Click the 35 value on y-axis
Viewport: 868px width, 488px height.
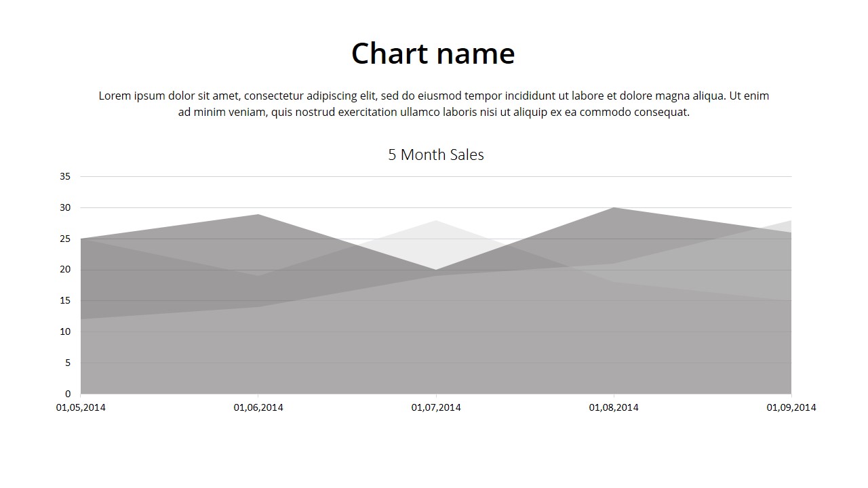pyautogui.click(x=65, y=176)
